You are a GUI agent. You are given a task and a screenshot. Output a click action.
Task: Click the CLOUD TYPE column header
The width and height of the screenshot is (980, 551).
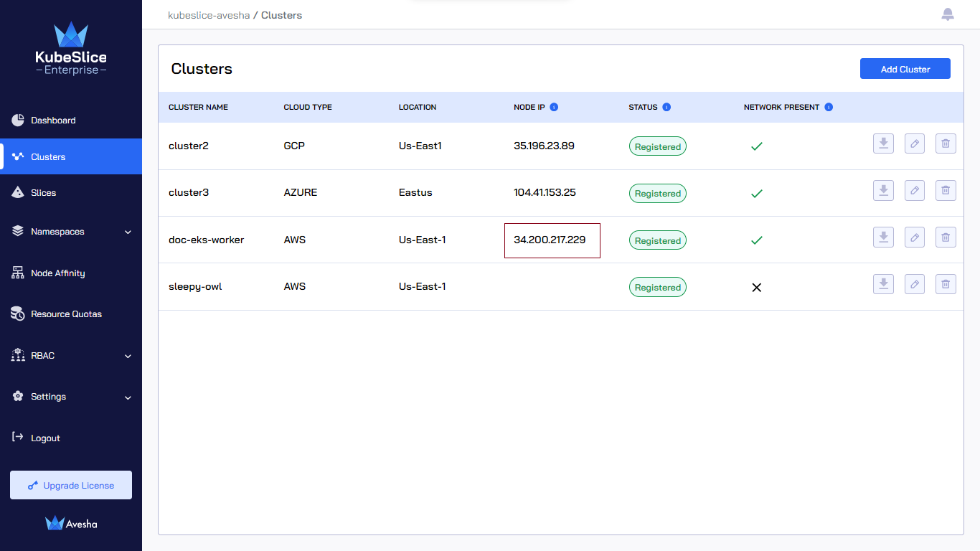click(308, 107)
